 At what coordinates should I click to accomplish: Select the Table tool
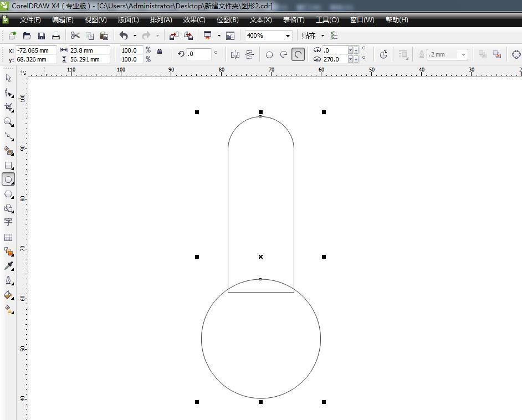coord(8,237)
